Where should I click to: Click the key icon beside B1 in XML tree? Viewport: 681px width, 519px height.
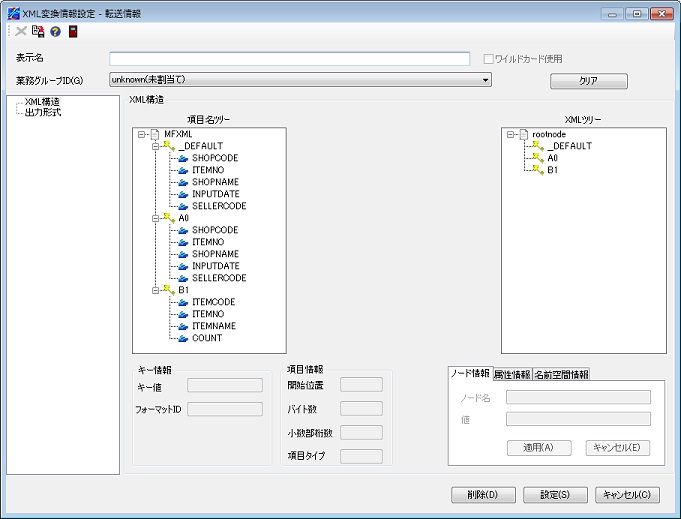[x=537, y=170]
